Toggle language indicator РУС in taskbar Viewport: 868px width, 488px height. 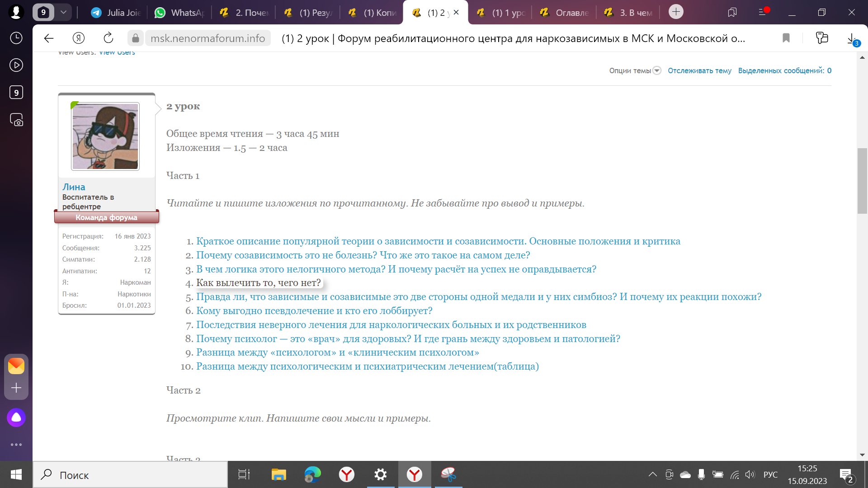pos(770,475)
